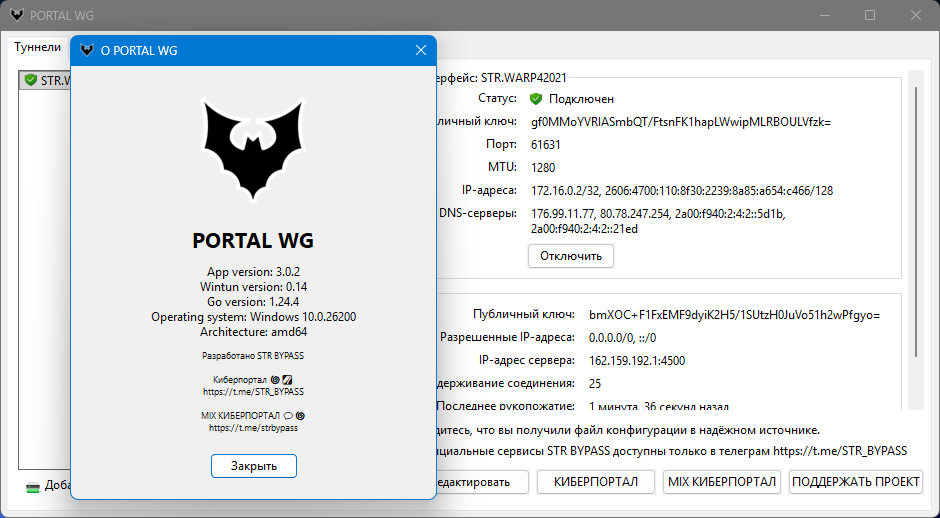Select public key gf0MMoYVRIASmbQT text

[681, 122]
